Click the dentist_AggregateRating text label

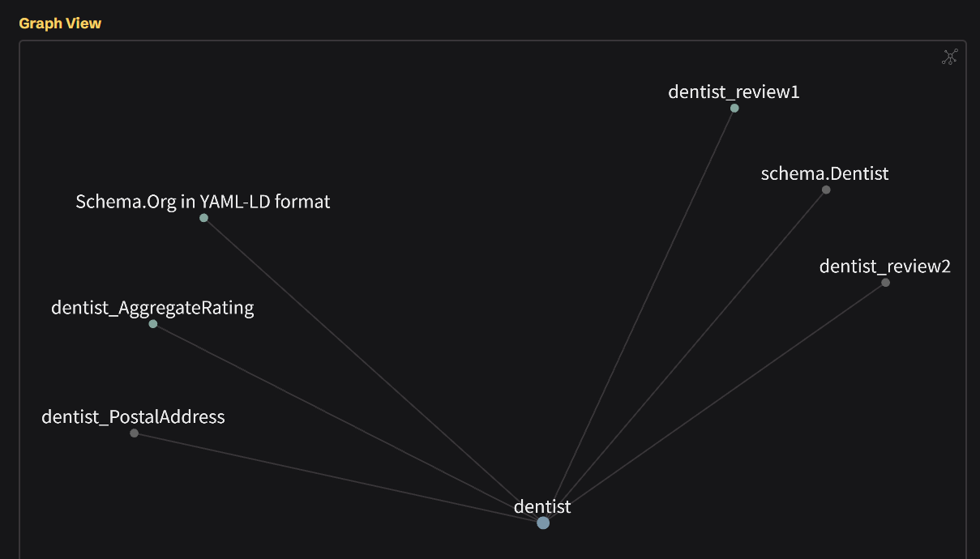tap(152, 308)
